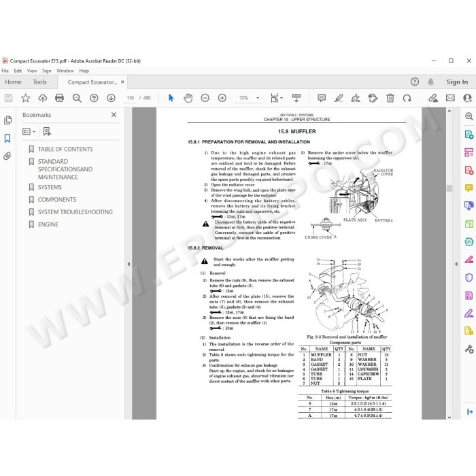The height and width of the screenshot is (476, 476).
Task: Go to next page arrow
Action: pos(111,98)
